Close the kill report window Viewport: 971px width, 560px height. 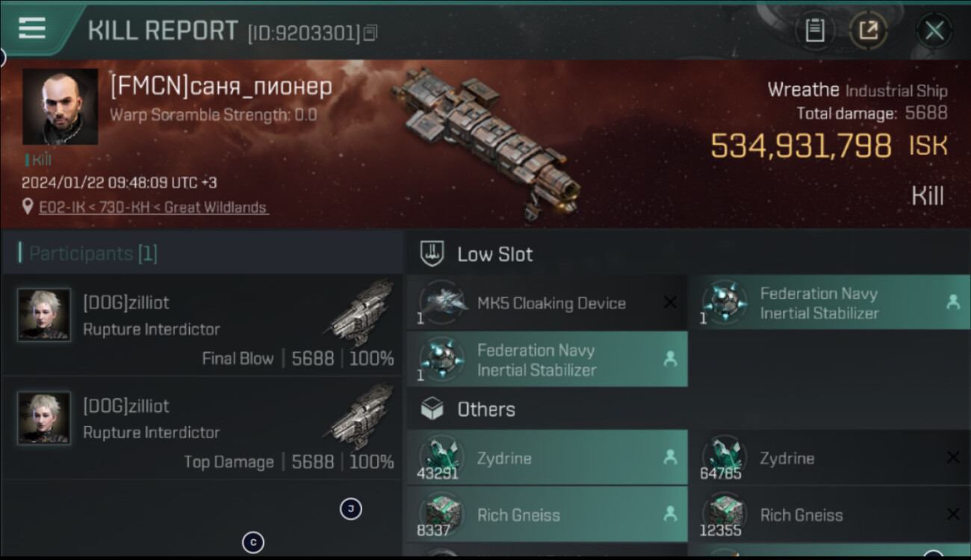point(934,31)
